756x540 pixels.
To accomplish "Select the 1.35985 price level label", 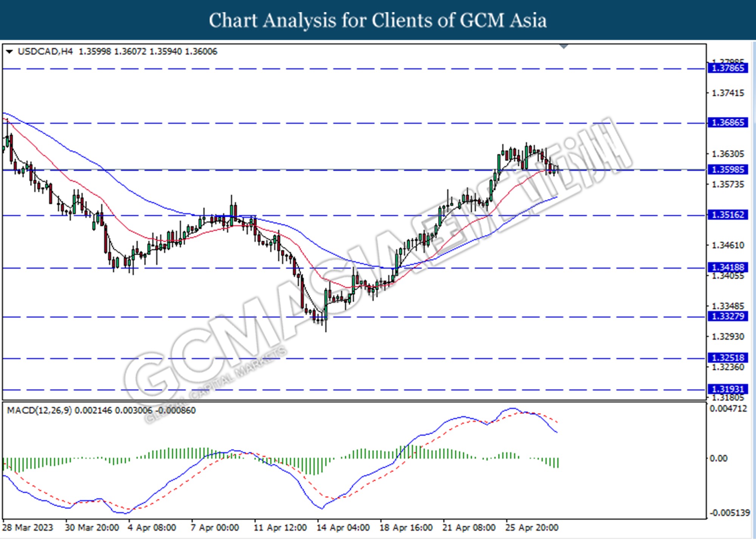I will tap(728, 170).
